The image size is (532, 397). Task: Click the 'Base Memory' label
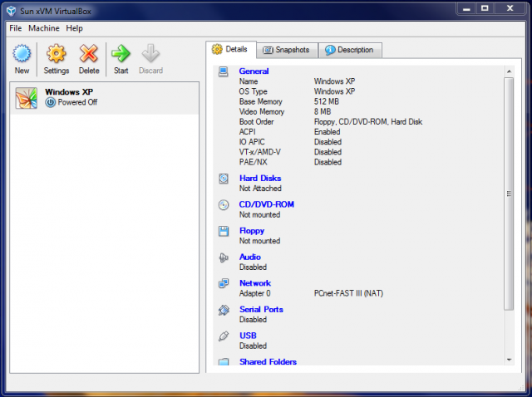(x=260, y=101)
